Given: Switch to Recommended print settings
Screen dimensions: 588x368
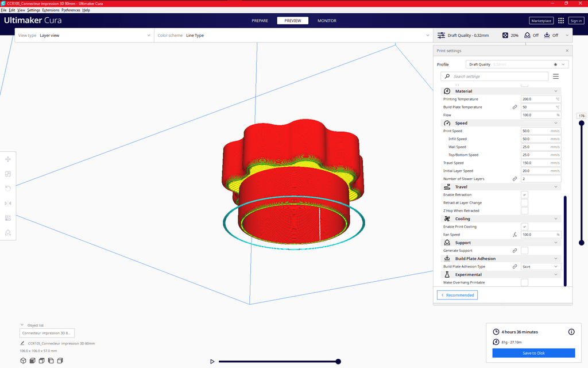Looking at the screenshot, I should (x=457, y=295).
